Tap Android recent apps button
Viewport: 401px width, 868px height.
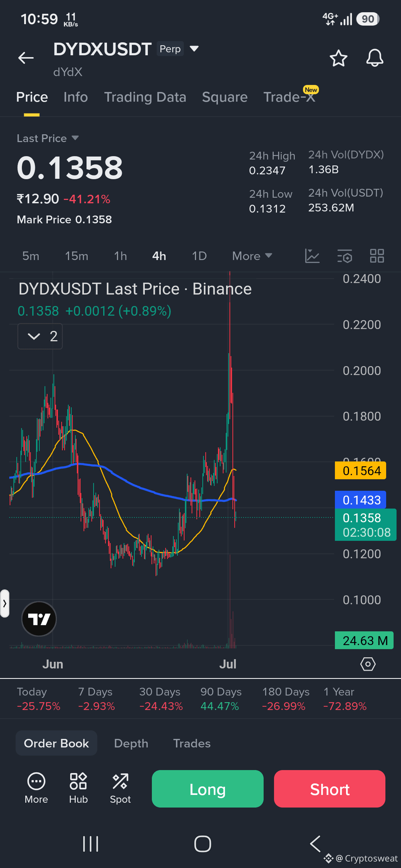[91, 844]
